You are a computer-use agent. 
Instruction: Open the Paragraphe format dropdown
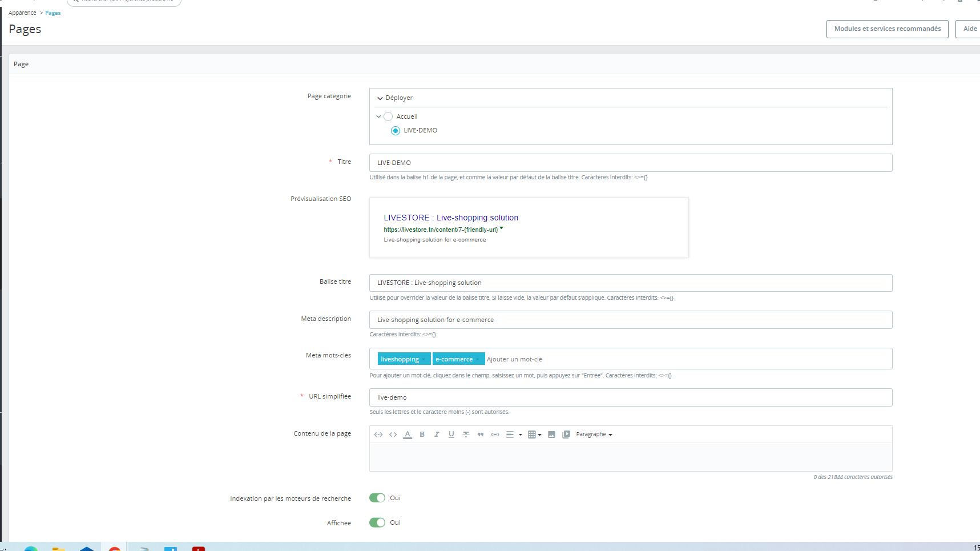(x=594, y=435)
